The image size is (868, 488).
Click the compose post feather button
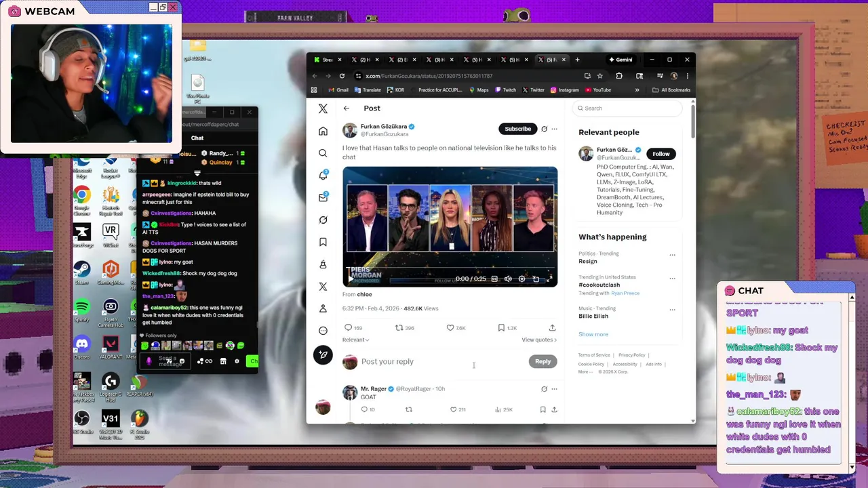click(323, 354)
